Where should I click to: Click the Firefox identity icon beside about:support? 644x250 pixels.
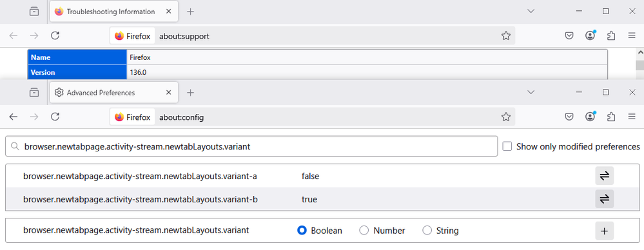click(x=132, y=36)
